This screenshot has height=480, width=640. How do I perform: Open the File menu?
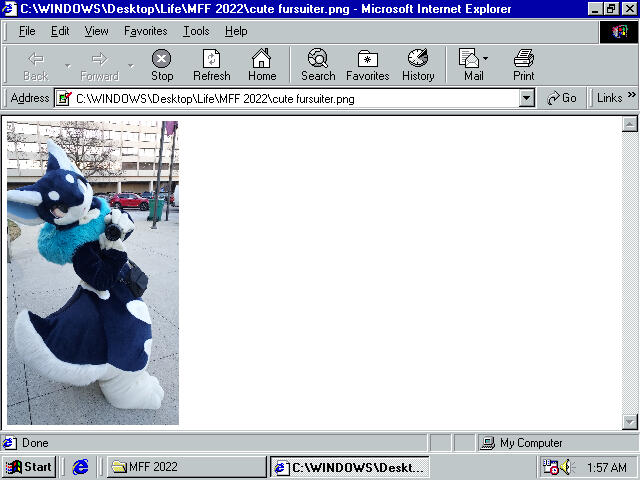(x=27, y=31)
